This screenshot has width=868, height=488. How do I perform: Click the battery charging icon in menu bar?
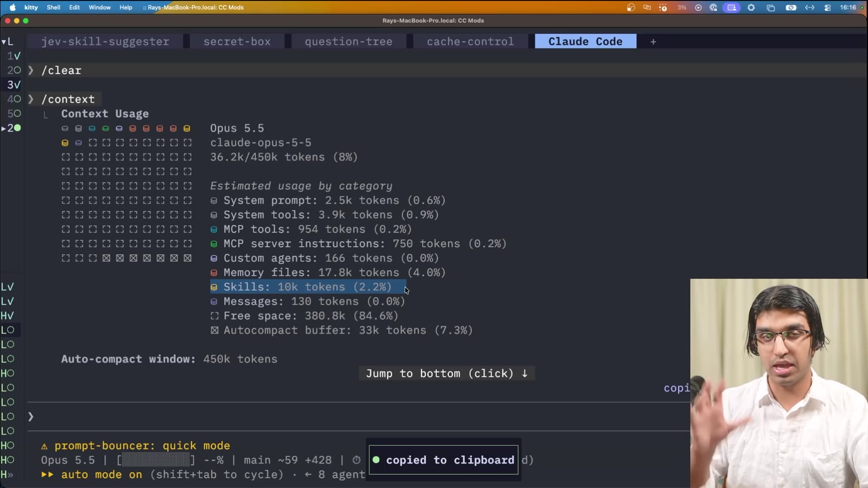pyautogui.click(x=791, y=8)
